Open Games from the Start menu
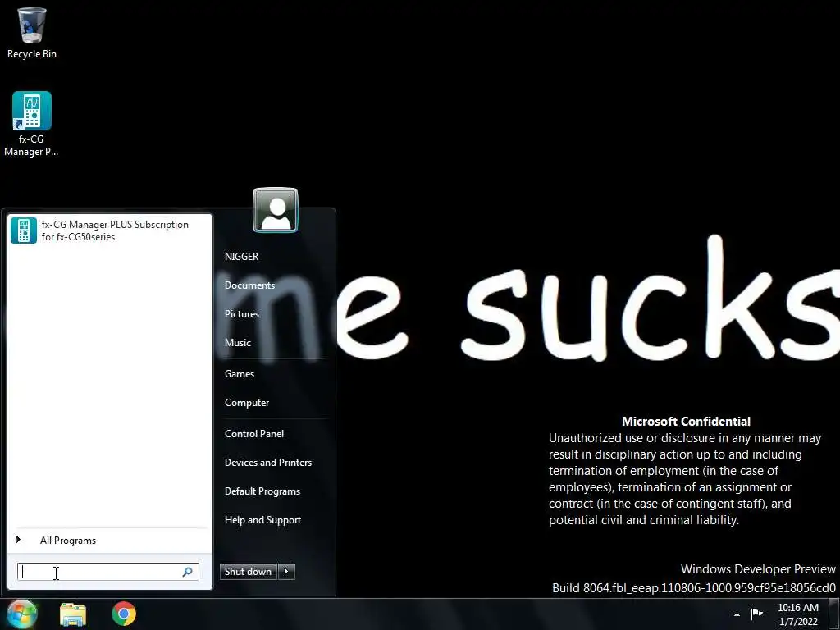The image size is (840, 630). click(x=240, y=374)
